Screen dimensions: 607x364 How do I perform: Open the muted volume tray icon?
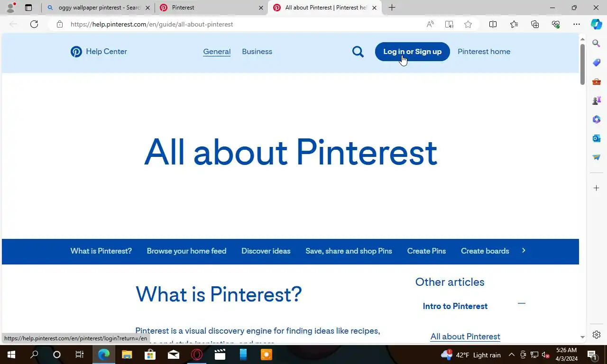pos(545,355)
